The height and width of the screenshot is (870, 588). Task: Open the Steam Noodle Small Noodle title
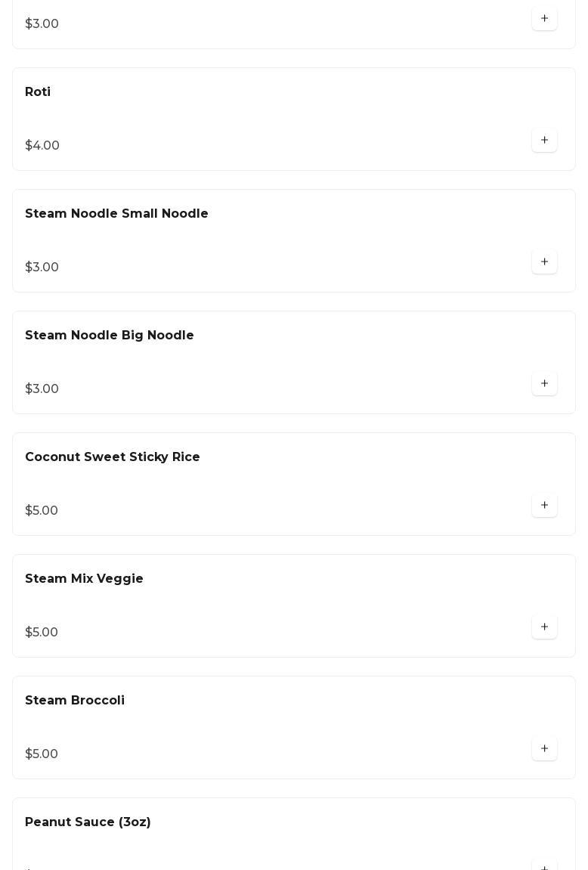pos(116,214)
